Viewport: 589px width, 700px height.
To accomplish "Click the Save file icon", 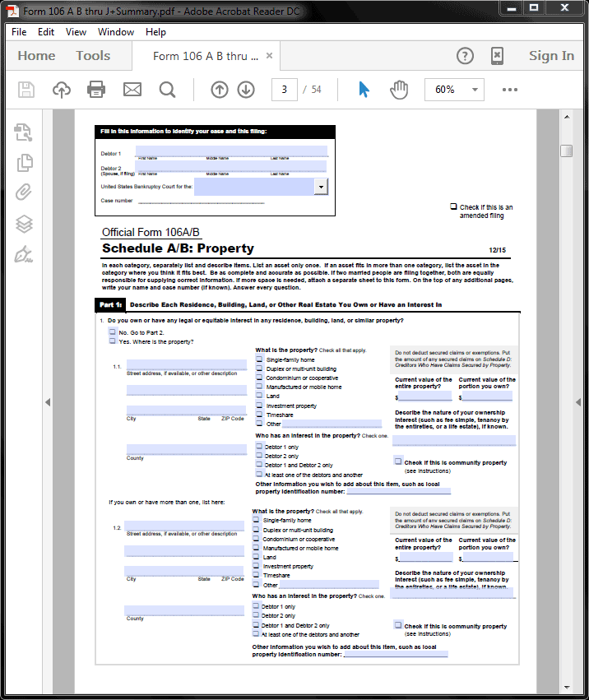I will (x=26, y=90).
